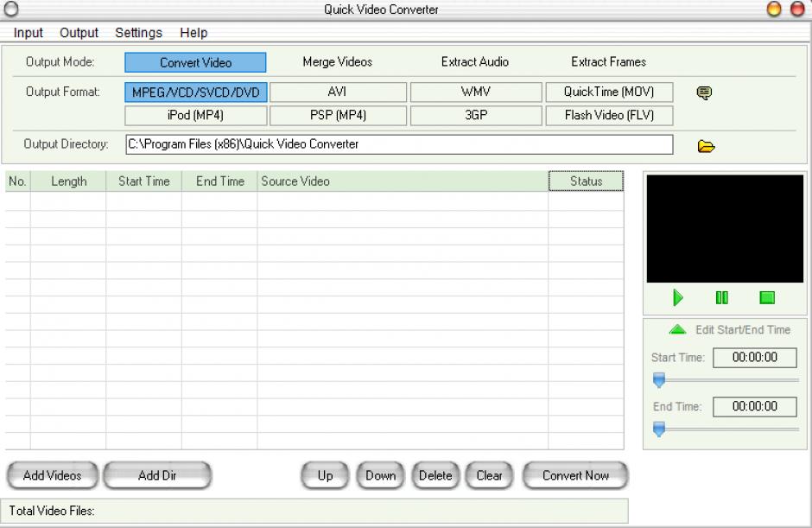The height and width of the screenshot is (528, 812).
Task: Click the End Time slider handle
Action: click(659, 429)
